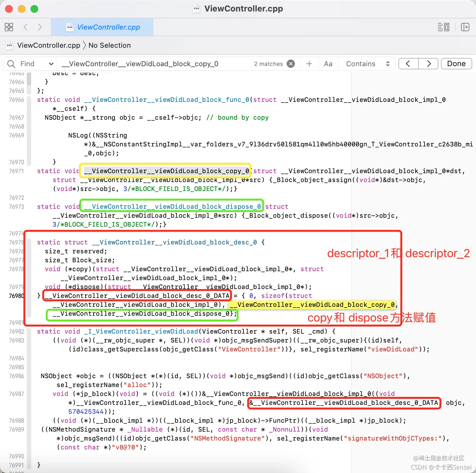Navigate back with the left chevron arrow
The width and height of the screenshot is (476, 473).
tap(26, 27)
